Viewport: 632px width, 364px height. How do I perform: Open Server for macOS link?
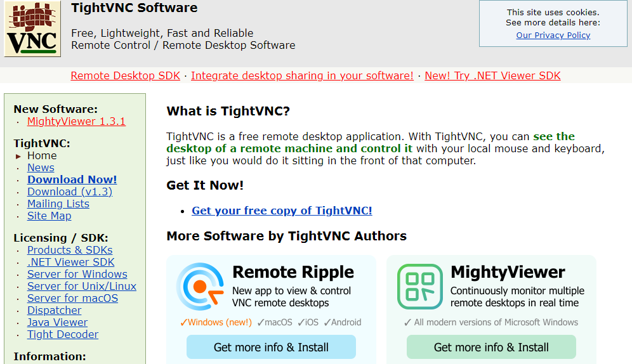point(72,299)
